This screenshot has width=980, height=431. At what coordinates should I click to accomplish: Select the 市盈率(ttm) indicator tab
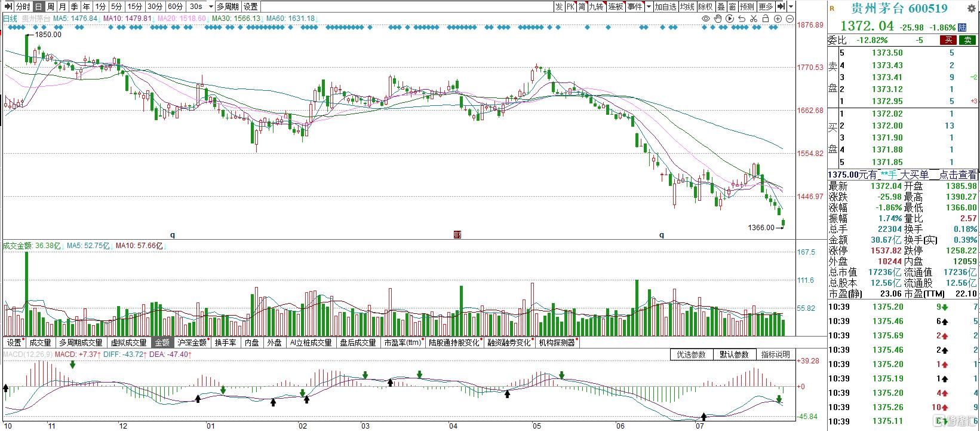(403, 343)
